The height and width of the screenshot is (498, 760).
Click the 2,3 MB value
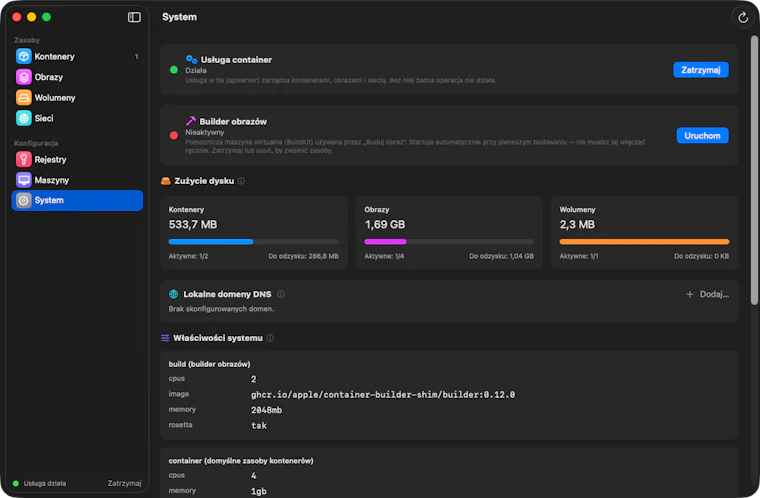577,225
